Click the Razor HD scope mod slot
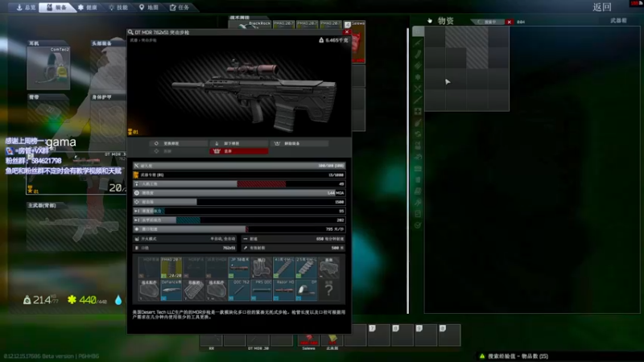Image resolution: width=644 pixels, height=362 pixels. point(284,290)
